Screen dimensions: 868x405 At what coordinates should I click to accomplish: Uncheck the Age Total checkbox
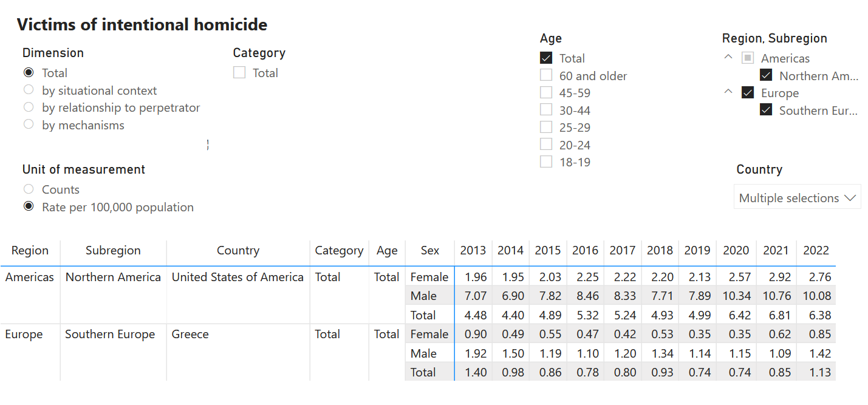click(x=546, y=58)
